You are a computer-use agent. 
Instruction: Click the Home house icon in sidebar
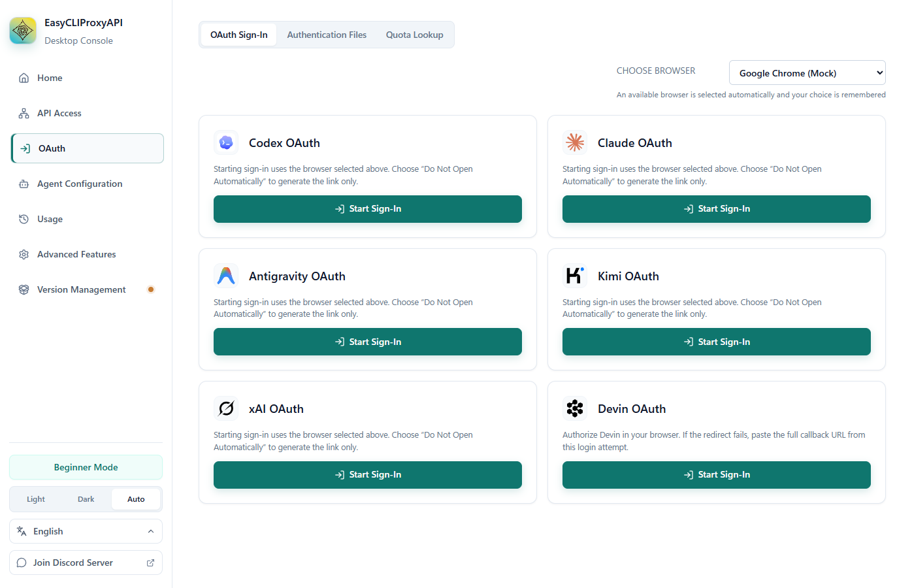tap(24, 78)
